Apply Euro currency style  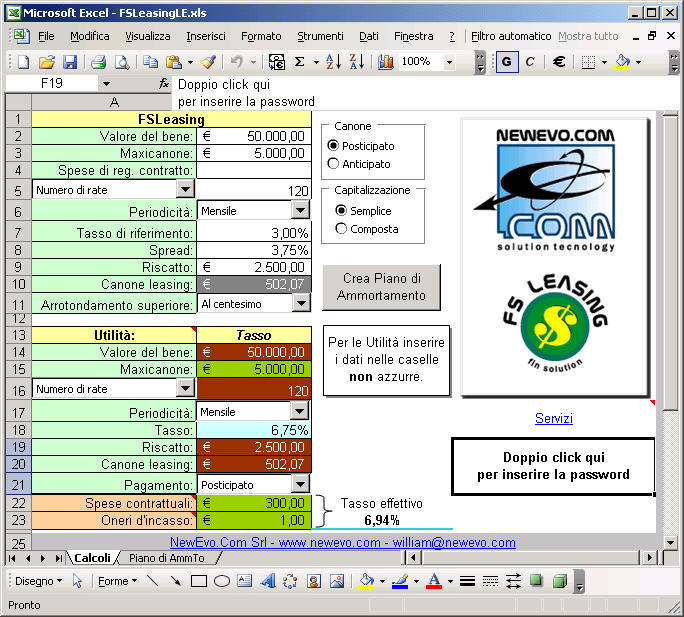click(x=559, y=62)
